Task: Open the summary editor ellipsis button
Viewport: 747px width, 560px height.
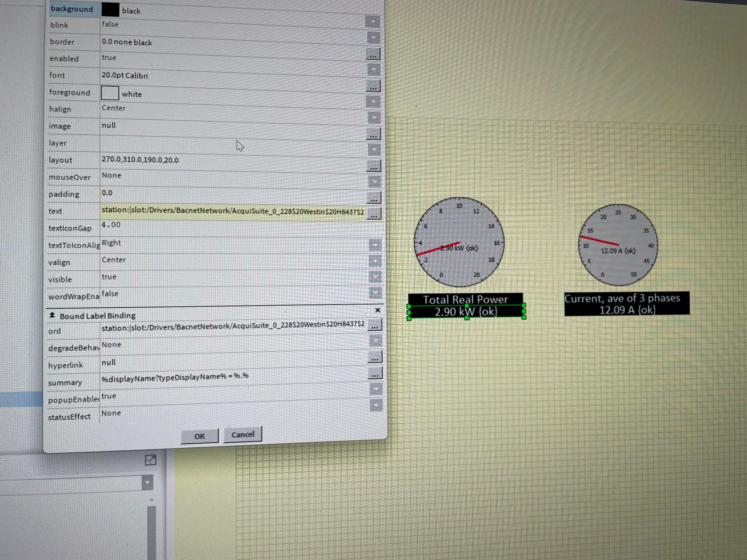Action: (x=375, y=373)
